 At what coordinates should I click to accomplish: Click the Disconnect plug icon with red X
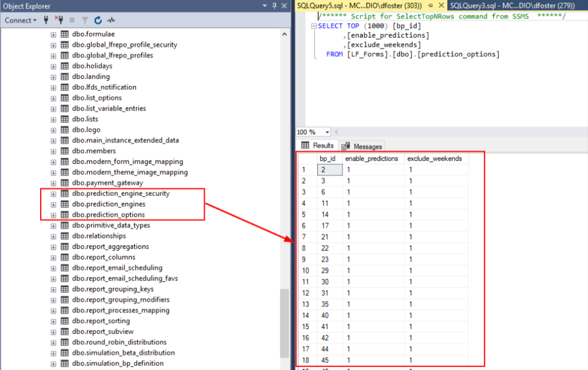59,20
